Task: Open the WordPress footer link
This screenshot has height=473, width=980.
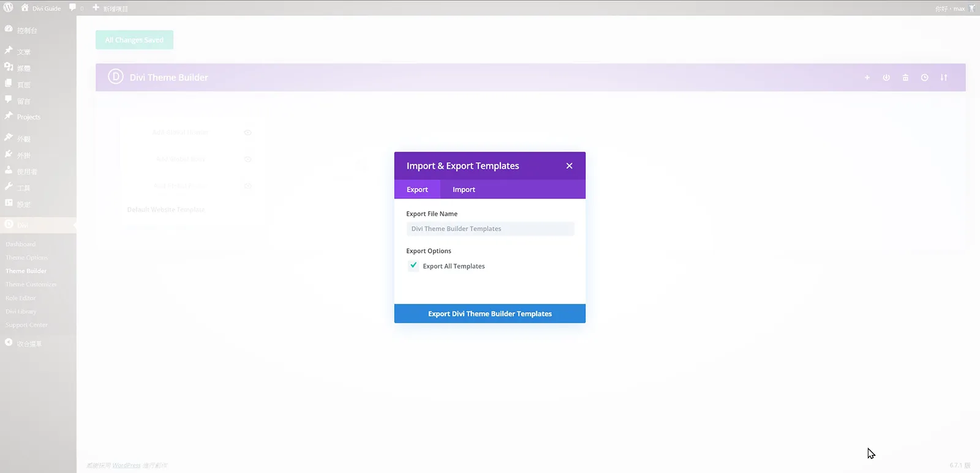Action: point(126,466)
